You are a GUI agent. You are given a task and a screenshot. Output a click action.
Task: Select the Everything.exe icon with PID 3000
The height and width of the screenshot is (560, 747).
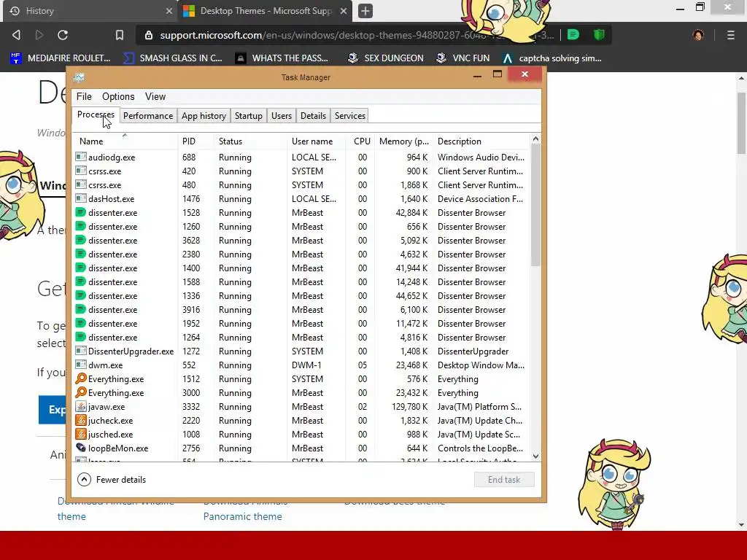81,392
